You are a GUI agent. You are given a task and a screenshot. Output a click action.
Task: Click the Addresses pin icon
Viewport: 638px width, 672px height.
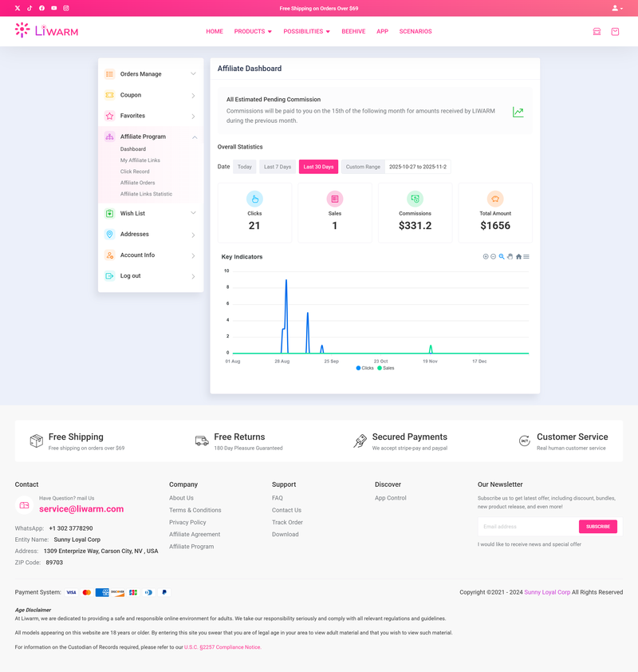point(109,234)
